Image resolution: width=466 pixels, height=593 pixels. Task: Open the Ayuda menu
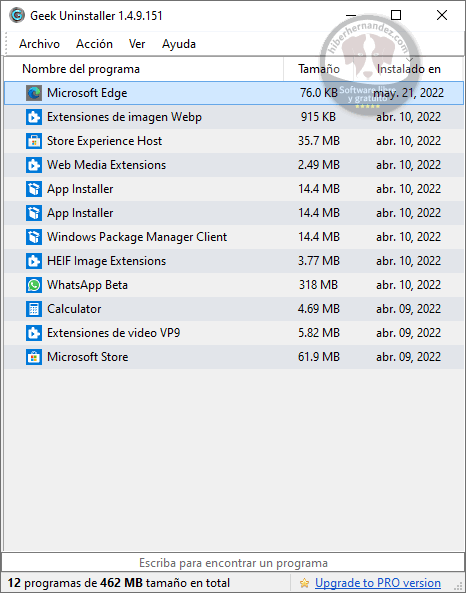pyautogui.click(x=179, y=44)
